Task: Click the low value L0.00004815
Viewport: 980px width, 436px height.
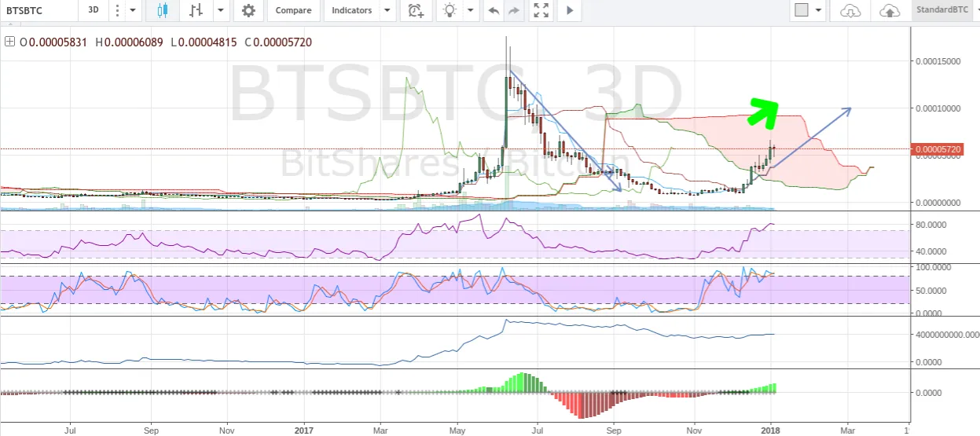Action: click(x=202, y=42)
